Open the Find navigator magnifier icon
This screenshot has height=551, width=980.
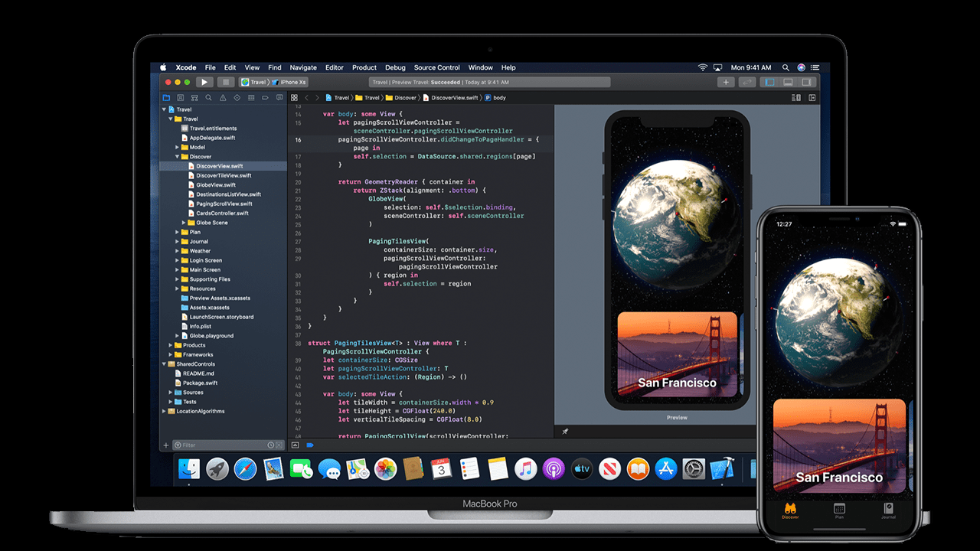tap(208, 98)
